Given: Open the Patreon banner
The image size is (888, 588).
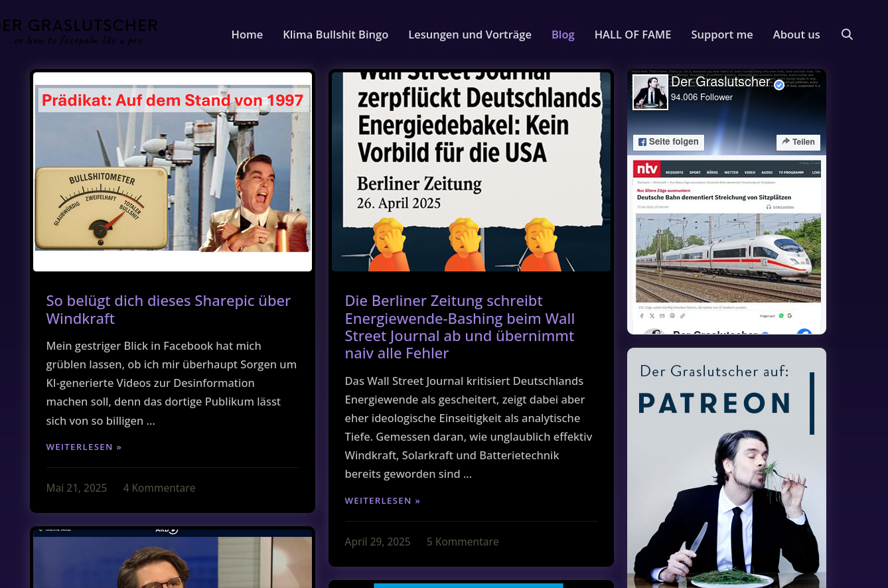Looking at the screenshot, I should pyautogui.click(x=727, y=468).
